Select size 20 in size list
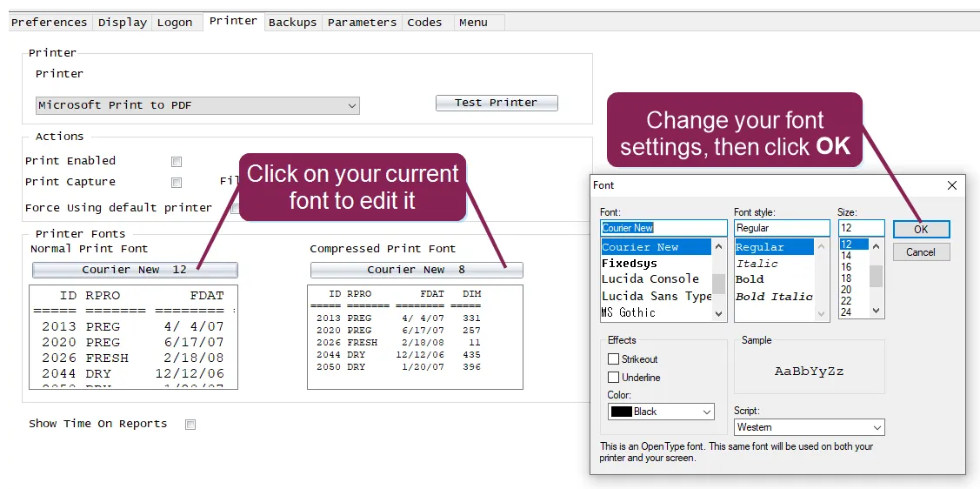Screen dimensions: 980x489 pos(854,290)
